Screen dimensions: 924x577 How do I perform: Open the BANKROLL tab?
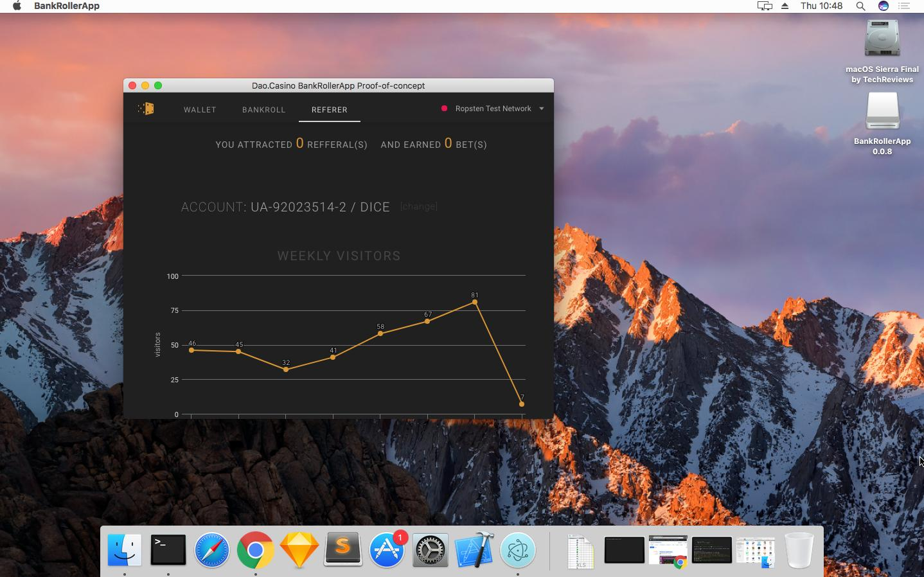(263, 110)
